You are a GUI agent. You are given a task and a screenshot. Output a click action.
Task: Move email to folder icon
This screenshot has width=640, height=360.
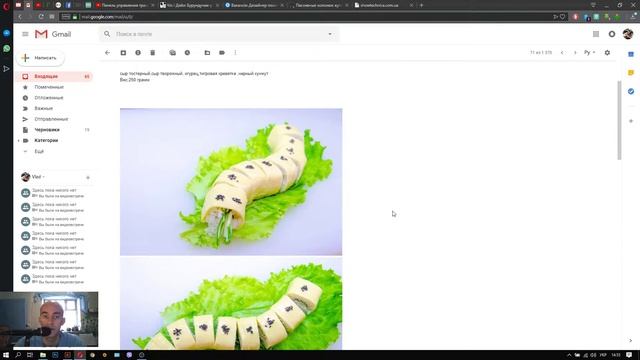(207, 52)
